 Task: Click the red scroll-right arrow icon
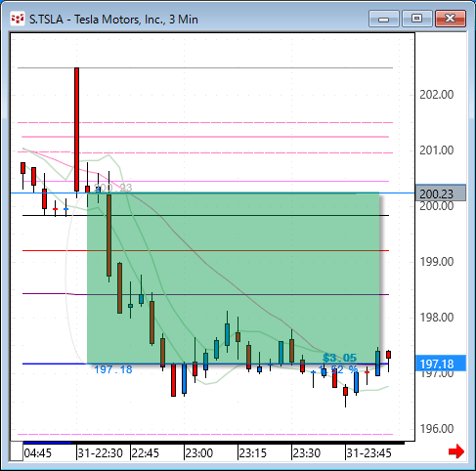coord(456,451)
